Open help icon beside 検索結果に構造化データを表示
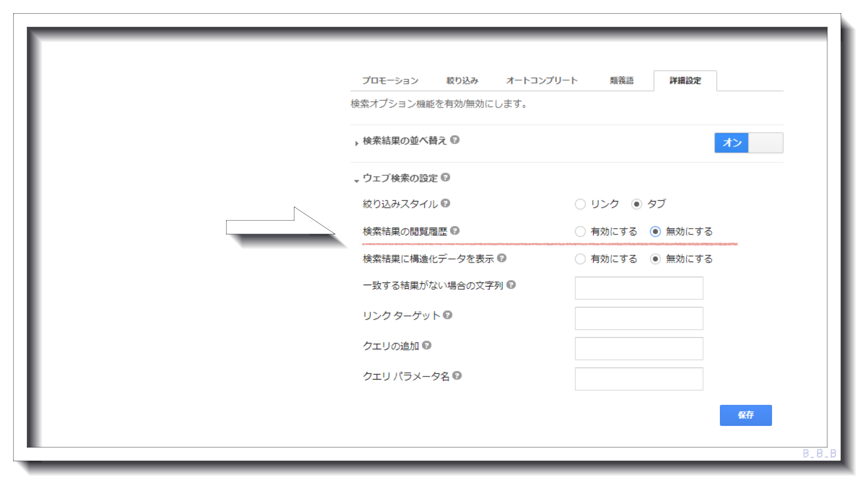The height and width of the screenshot is (488, 868). tap(501, 258)
